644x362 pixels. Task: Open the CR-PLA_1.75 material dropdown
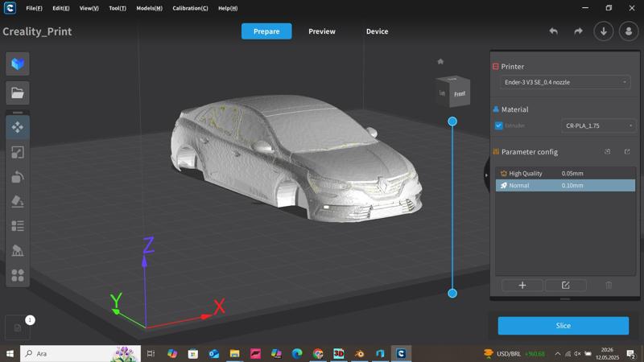tap(598, 125)
